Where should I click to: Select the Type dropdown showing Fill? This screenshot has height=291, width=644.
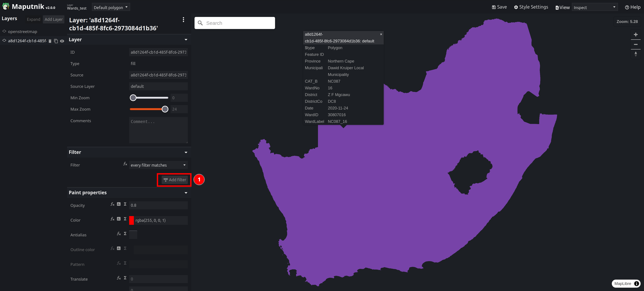pyautogui.click(x=158, y=63)
